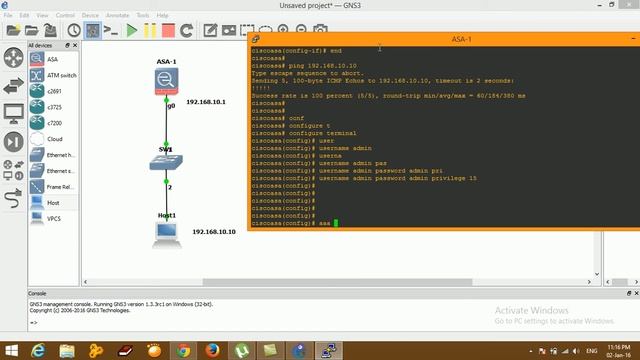Select Ethernet switch in device list

(53, 171)
